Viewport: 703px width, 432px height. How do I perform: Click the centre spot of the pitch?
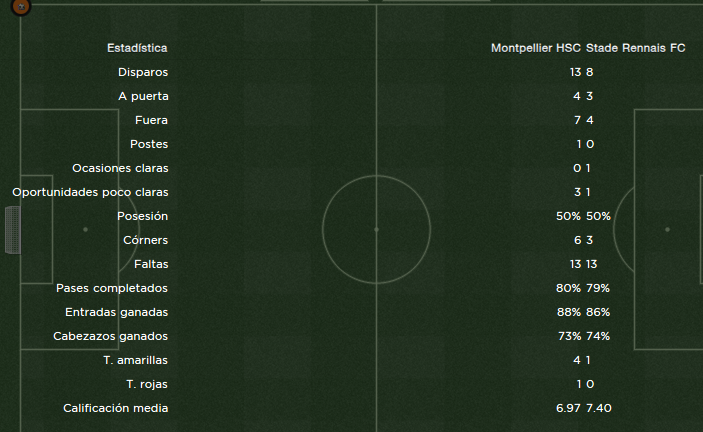point(377,229)
